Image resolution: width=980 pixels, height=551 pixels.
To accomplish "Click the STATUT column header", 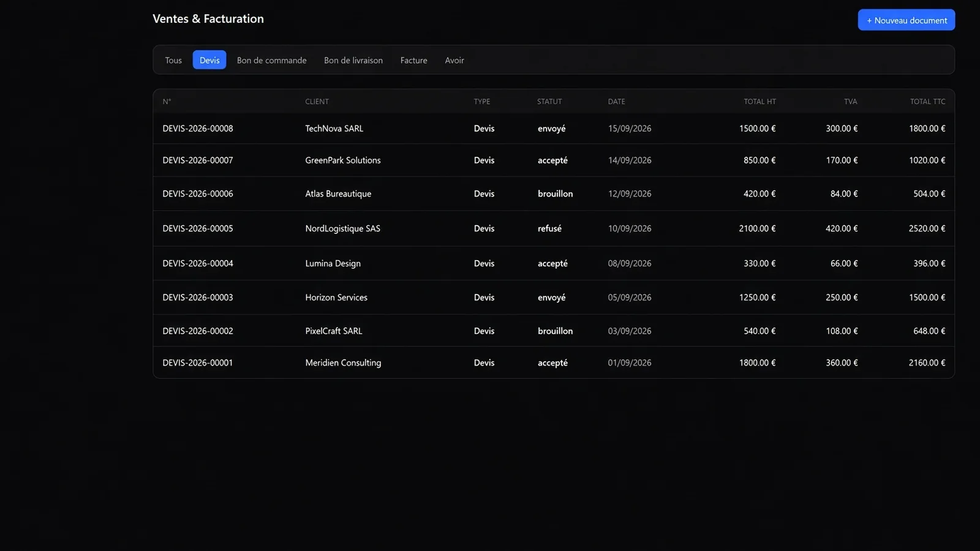I will pos(549,102).
